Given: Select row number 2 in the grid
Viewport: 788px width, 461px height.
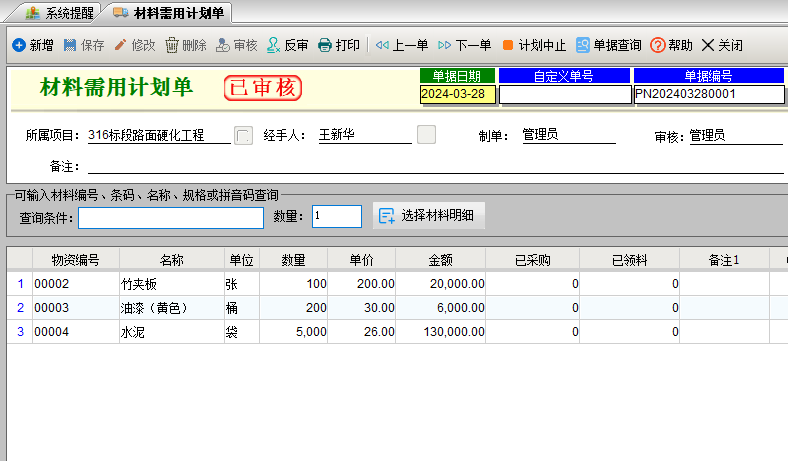Looking at the screenshot, I should click(x=20, y=308).
